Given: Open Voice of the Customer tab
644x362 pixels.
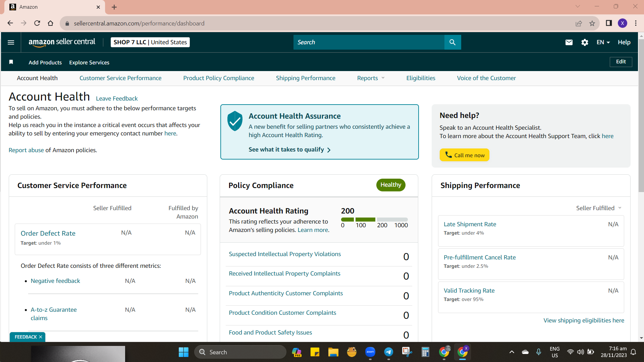Looking at the screenshot, I should pos(486,78).
